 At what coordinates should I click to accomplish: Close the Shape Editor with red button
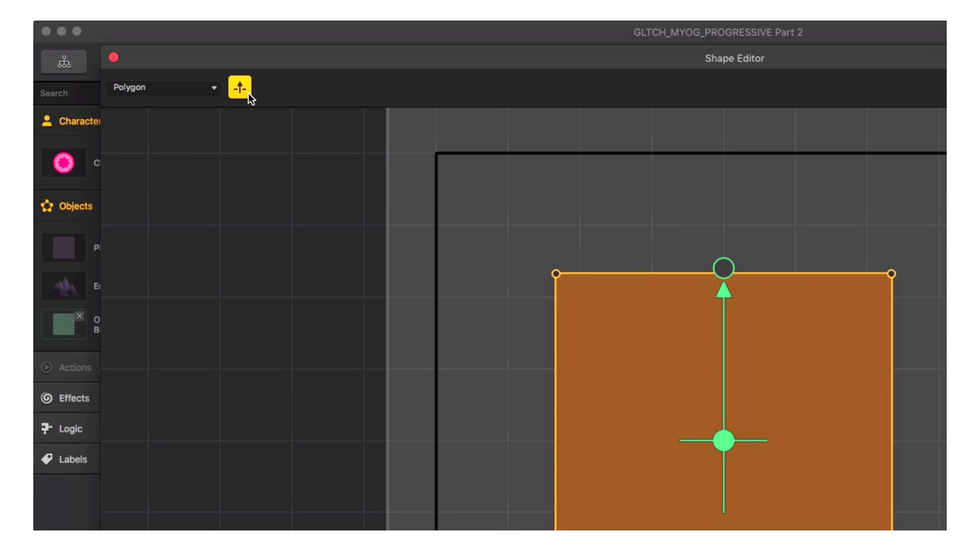pyautogui.click(x=113, y=57)
